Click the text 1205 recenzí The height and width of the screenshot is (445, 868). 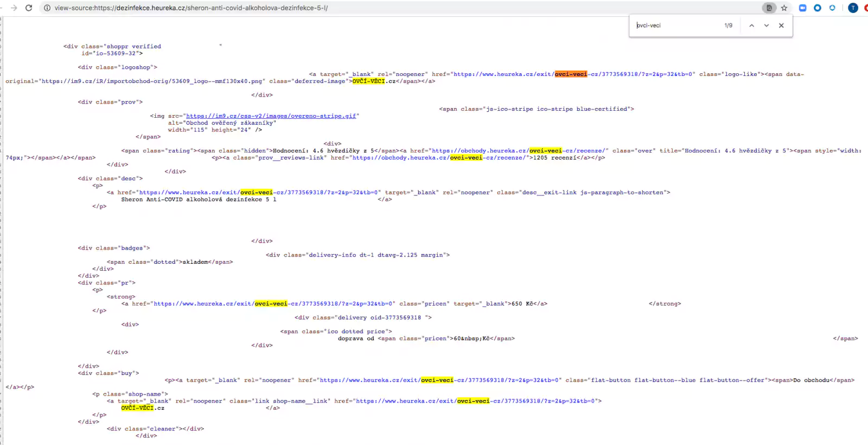(x=555, y=158)
